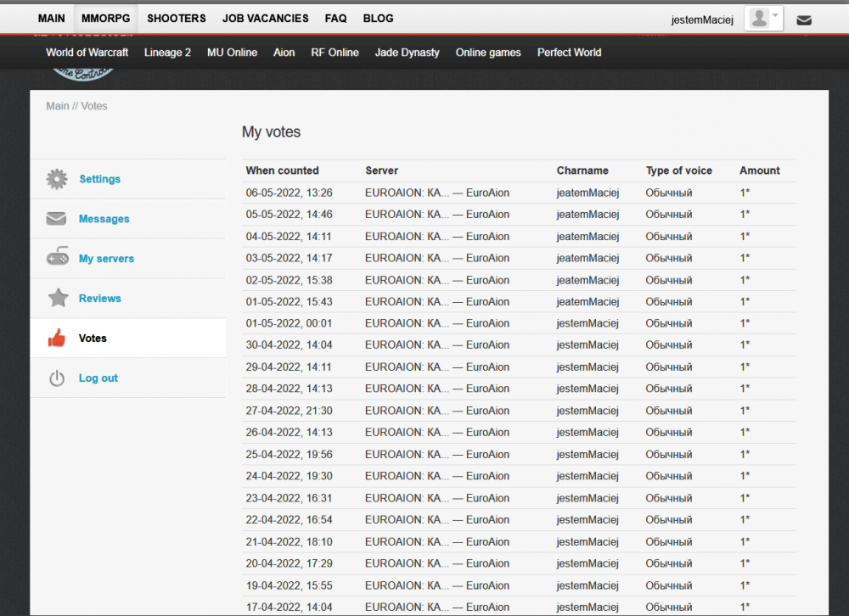The width and height of the screenshot is (849, 616).
Task: Open the MMORPG tab
Action: pyautogui.click(x=105, y=19)
